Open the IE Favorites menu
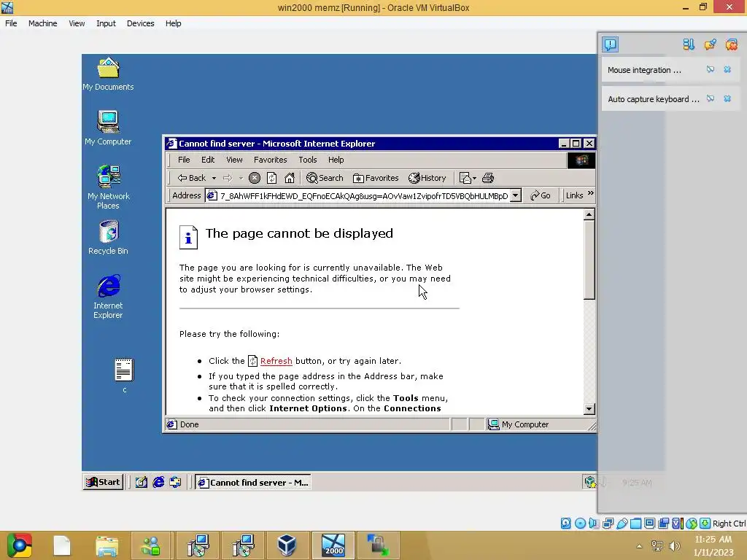This screenshot has height=560, width=747. (x=270, y=160)
